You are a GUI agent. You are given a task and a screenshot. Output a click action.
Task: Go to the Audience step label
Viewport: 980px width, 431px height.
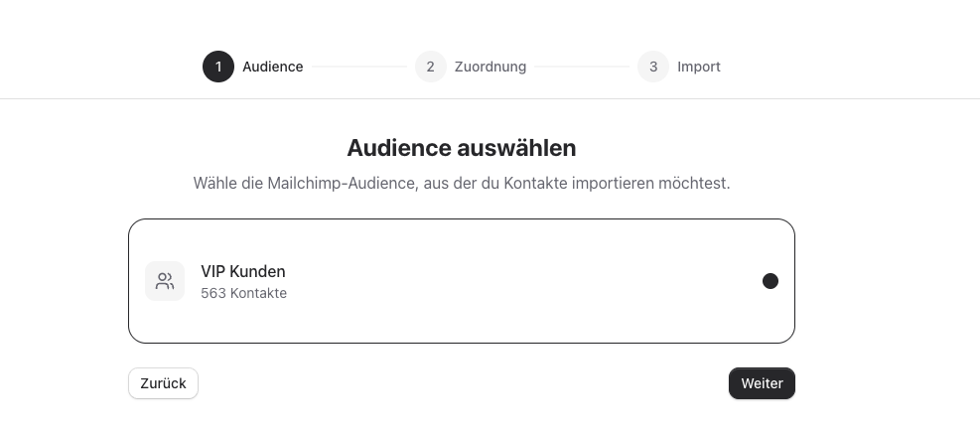[273, 68]
